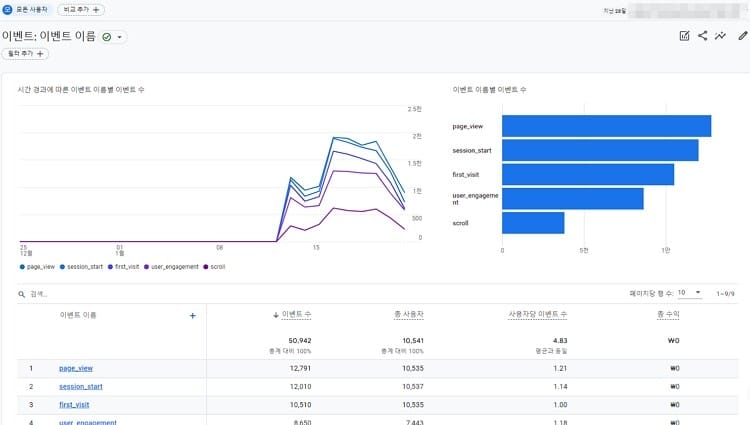Select the total 10,541 users value
Image resolution: width=750 pixels, height=425 pixels.
point(413,340)
